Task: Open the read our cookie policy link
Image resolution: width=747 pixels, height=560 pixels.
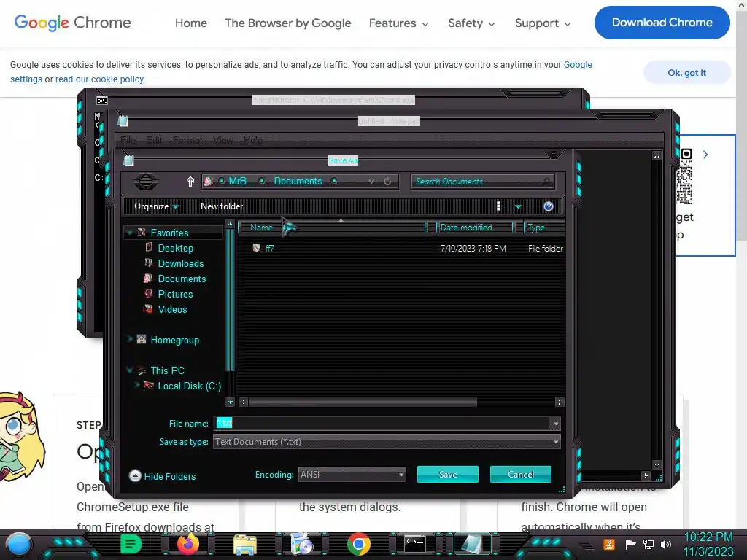Action: click(x=99, y=79)
